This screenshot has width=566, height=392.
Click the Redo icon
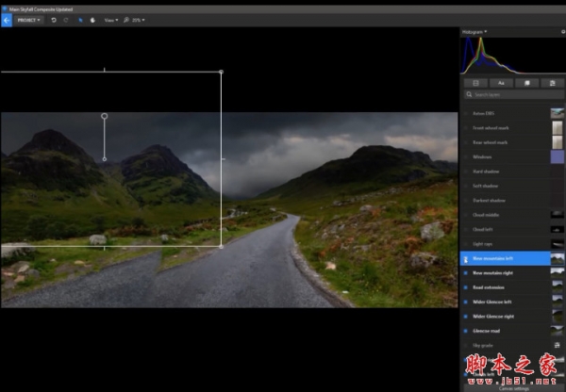(66, 19)
